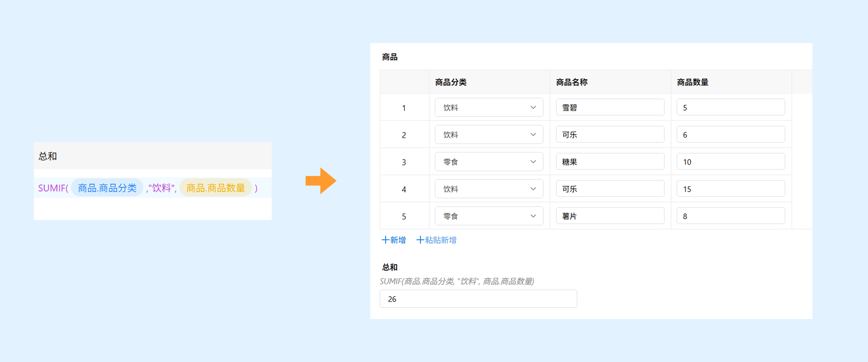Focus row 2 可乐 name input

coord(610,135)
